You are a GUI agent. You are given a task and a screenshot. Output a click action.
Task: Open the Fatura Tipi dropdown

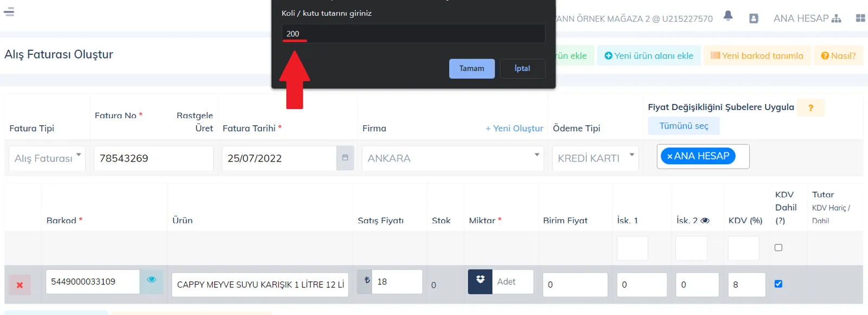pyautogui.click(x=47, y=158)
